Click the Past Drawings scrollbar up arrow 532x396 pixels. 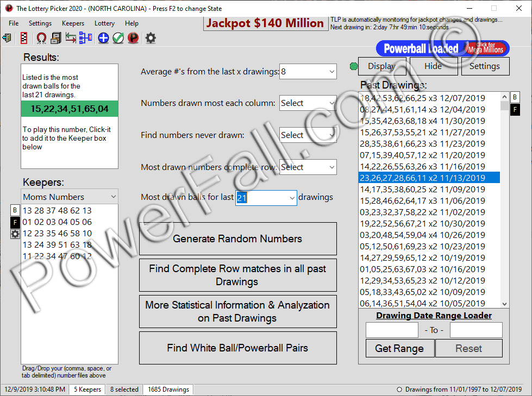tap(504, 97)
